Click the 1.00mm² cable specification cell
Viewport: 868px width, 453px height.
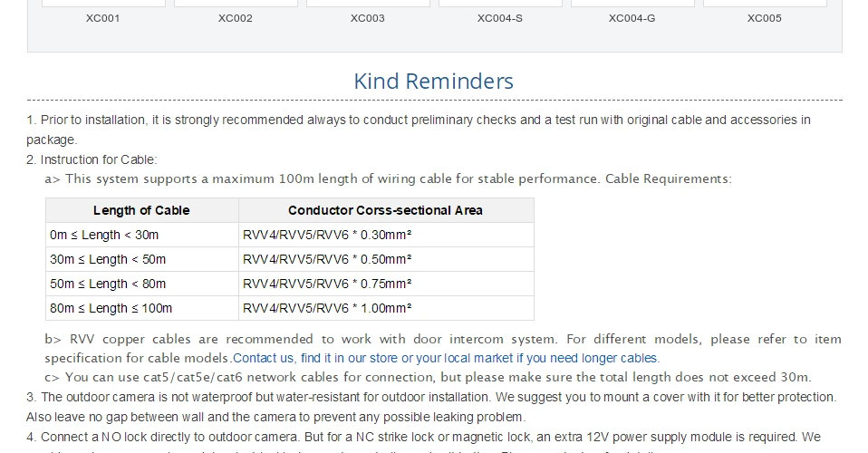click(x=386, y=308)
